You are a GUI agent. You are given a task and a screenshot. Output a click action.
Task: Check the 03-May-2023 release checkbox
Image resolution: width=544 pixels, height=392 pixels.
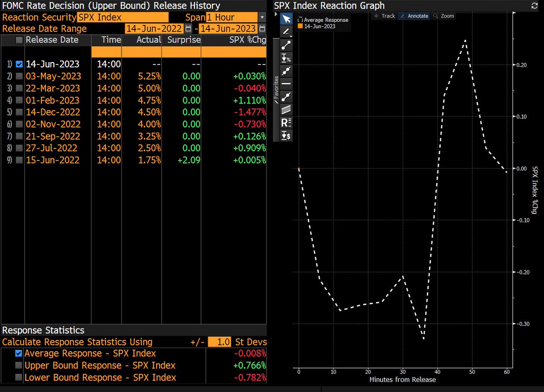pos(19,76)
